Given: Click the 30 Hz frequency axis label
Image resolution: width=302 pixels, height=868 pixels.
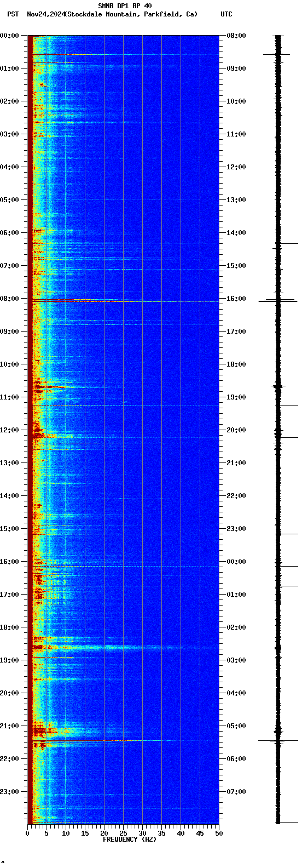Looking at the screenshot, I should 142,833.
